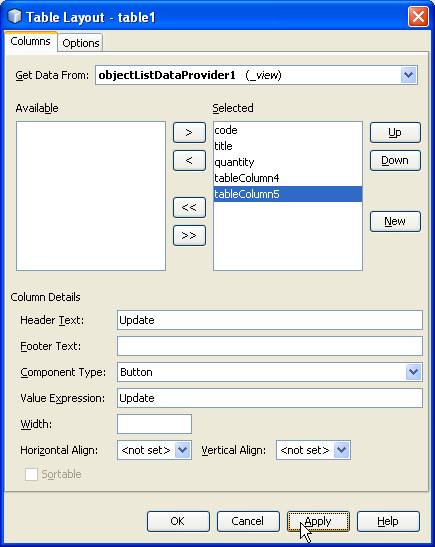
Task: Click the Down button
Action: point(395,160)
